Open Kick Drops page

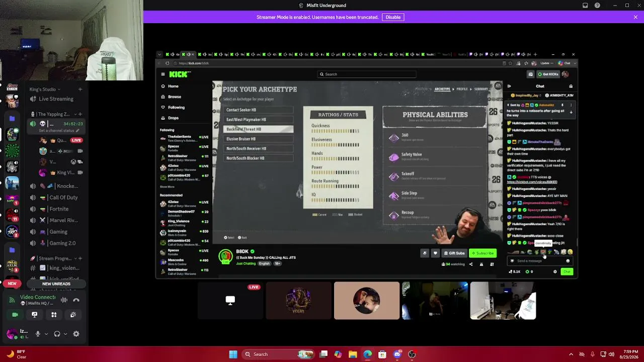(x=173, y=118)
